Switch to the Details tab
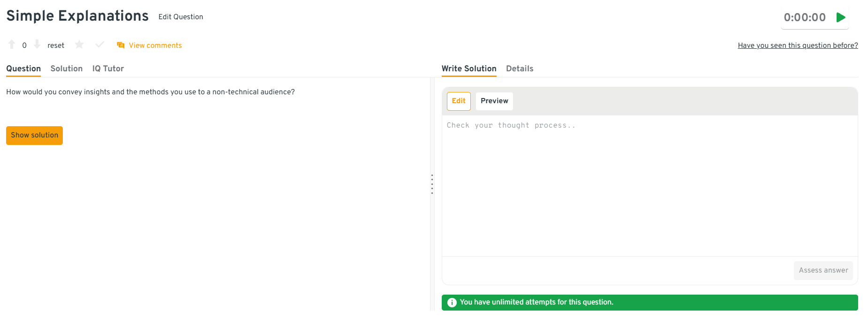 [x=520, y=68]
